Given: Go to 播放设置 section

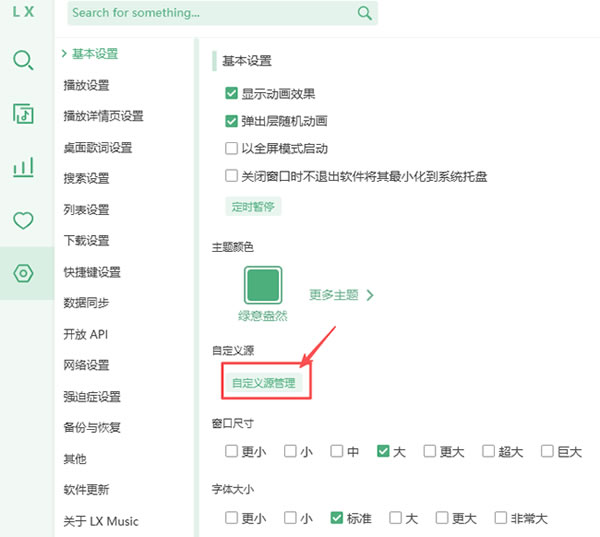Looking at the screenshot, I should click(86, 85).
